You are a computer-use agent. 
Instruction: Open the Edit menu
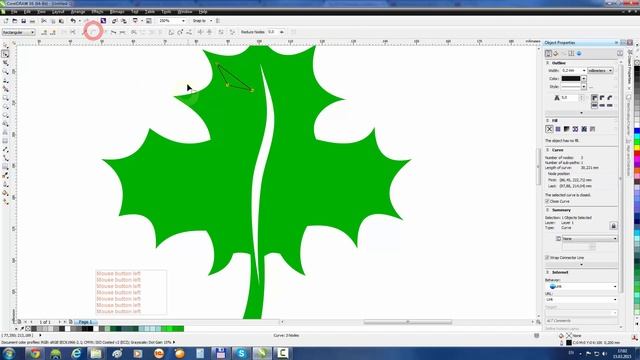(x=27, y=12)
